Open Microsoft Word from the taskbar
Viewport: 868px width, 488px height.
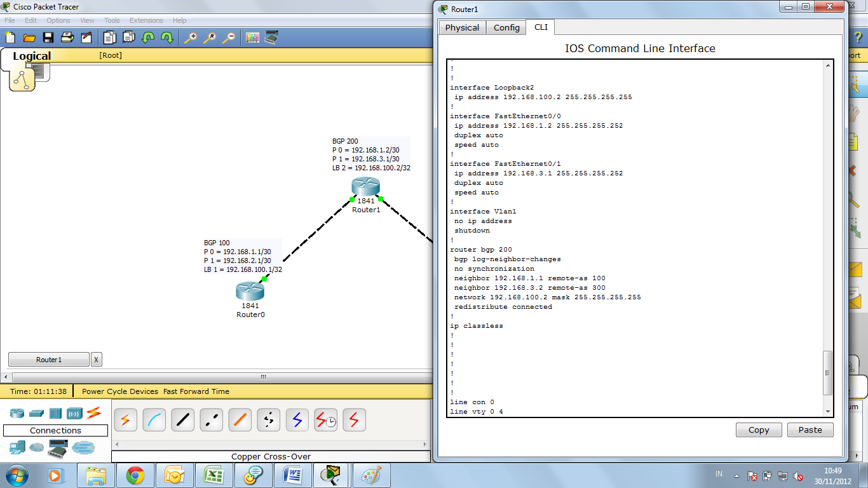(293, 475)
